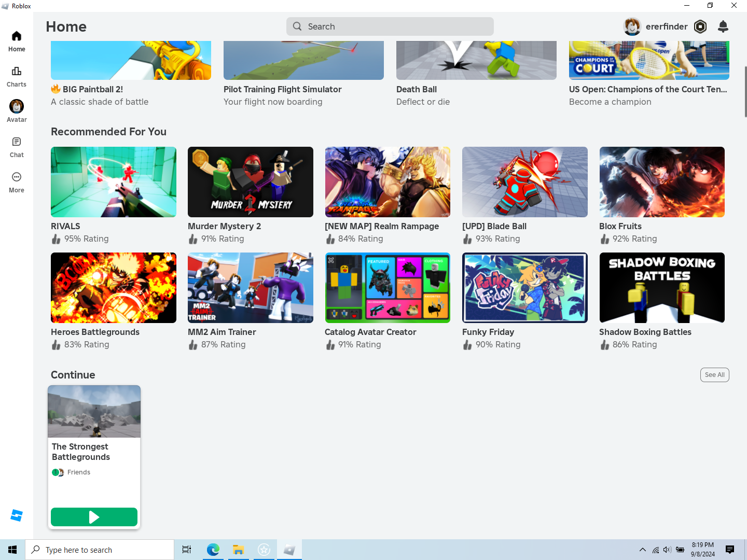Image resolution: width=747 pixels, height=560 pixels.
Task: Open the Shadow Boxing Battles thumbnail
Action: point(662,288)
